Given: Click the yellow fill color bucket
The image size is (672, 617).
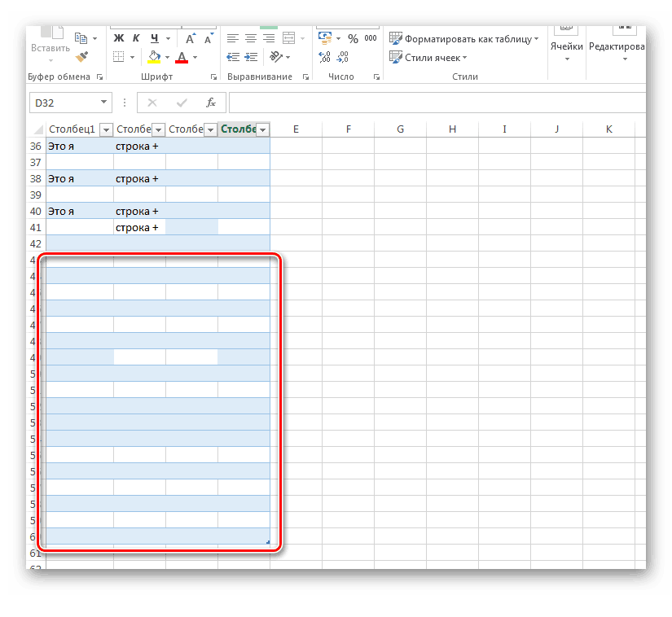Looking at the screenshot, I should (x=154, y=57).
